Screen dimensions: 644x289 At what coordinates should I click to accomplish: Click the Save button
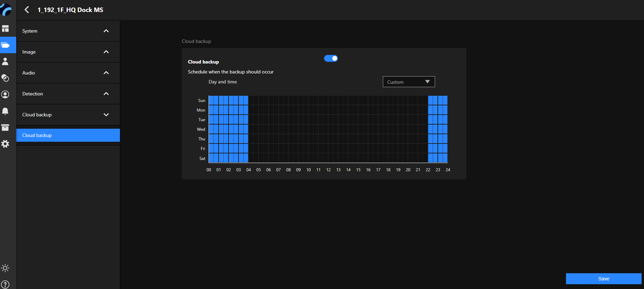[x=603, y=279]
